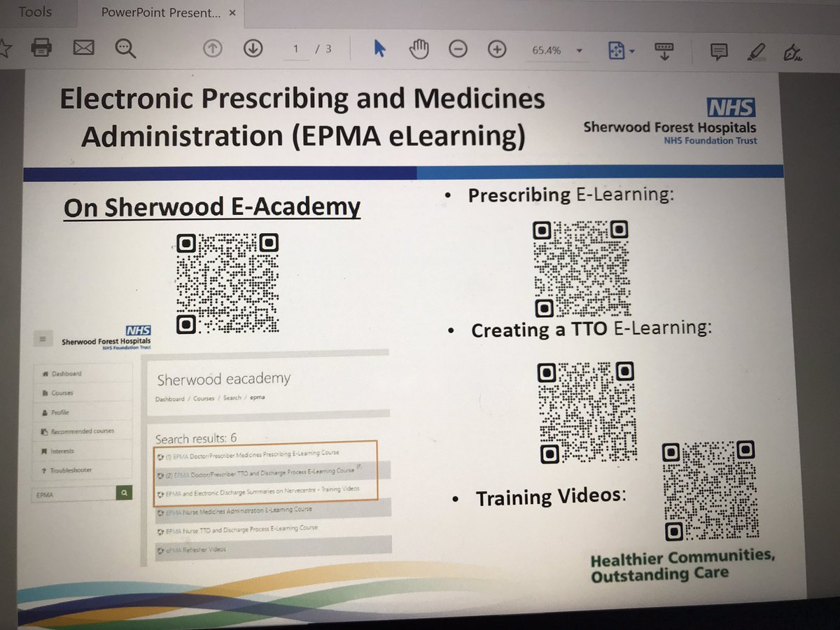Click the On Sherwood E-Academy heading
Image resolution: width=840 pixels, height=630 pixels.
[x=212, y=208]
